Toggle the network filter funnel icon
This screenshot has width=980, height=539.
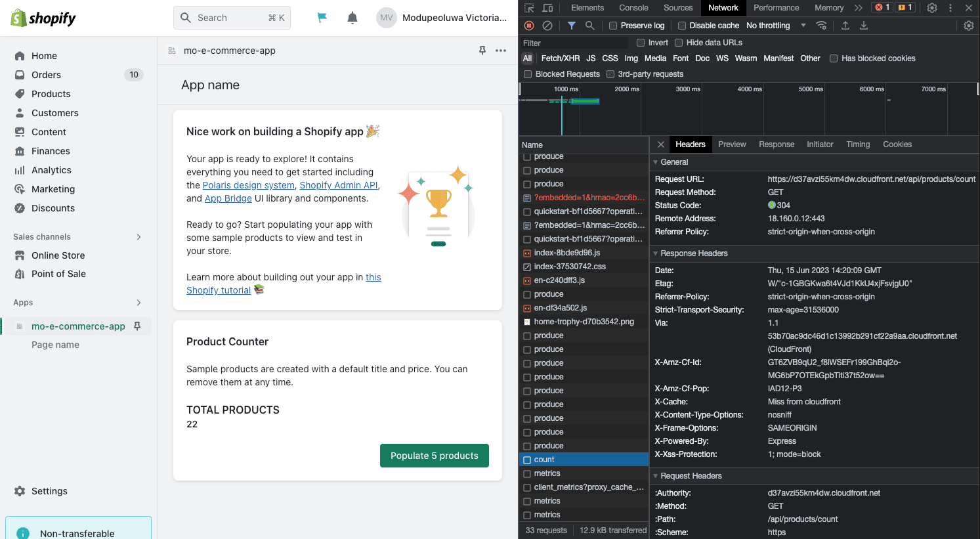coord(572,26)
